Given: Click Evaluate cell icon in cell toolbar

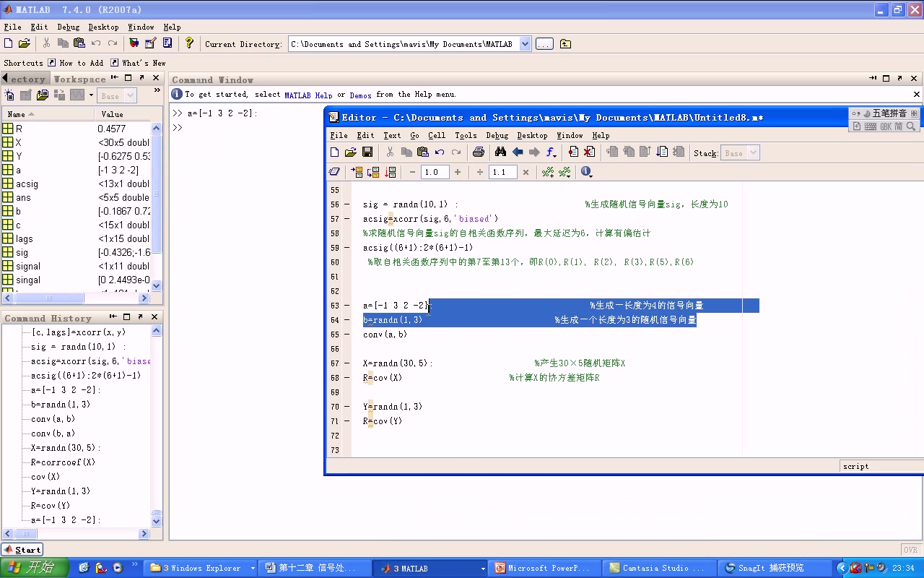Looking at the screenshot, I should click(x=357, y=172).
